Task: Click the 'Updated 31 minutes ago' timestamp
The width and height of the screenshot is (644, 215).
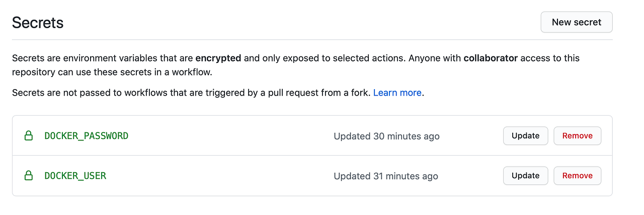Action: tap(386, 176)
